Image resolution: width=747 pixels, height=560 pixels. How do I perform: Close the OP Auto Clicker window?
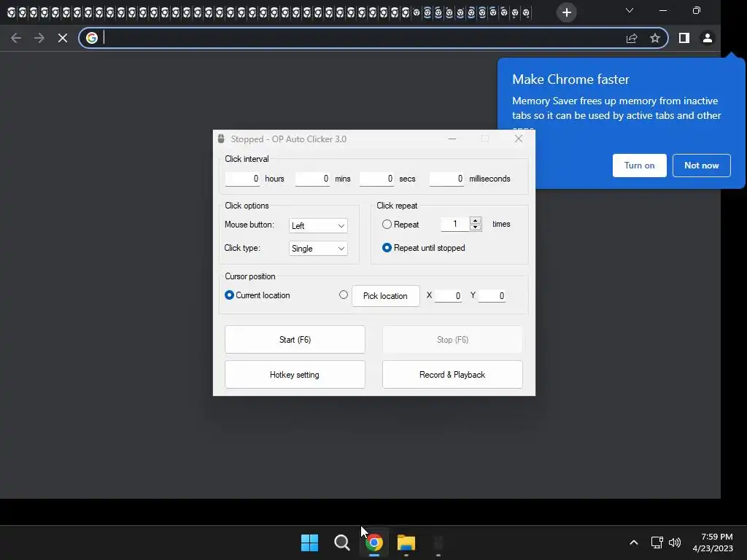pyautogui.click(x=519, y=139)
